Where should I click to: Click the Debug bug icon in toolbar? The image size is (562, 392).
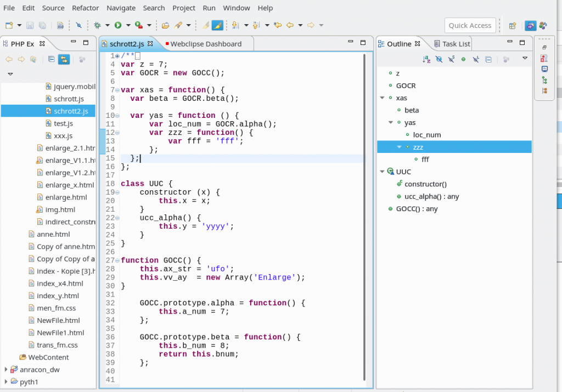(97, 25)
